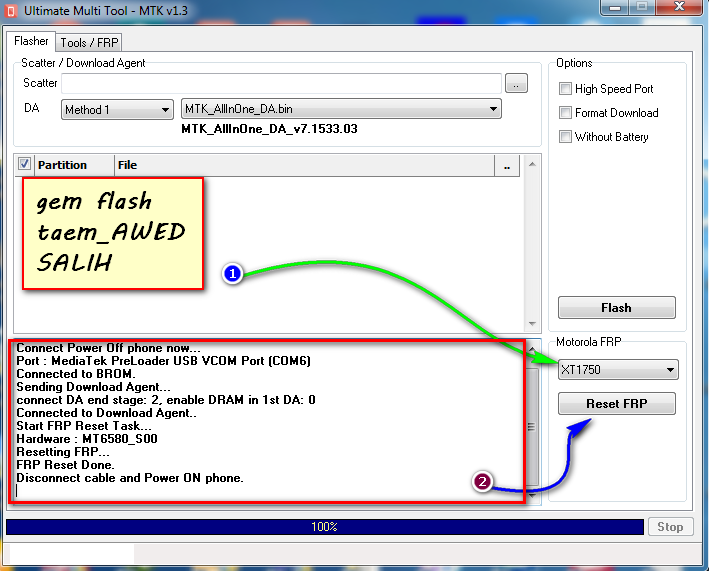Open the Motorola FRP model dropdown showing XT1750
The height and width of the screenshot is (571, 709).
(x=618, y=370)
